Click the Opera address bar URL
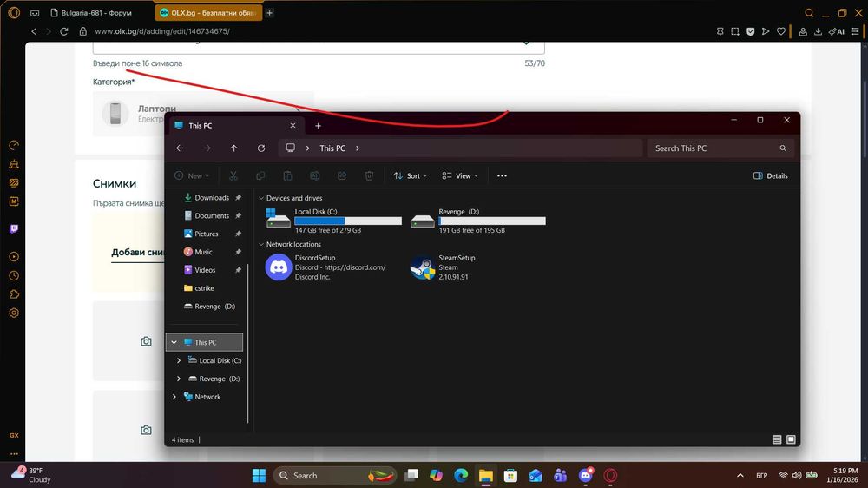 [x=161, y=31]
